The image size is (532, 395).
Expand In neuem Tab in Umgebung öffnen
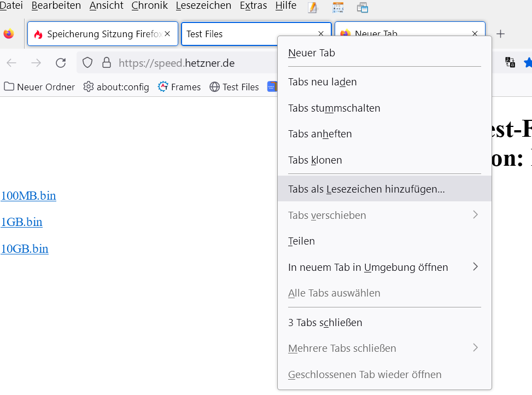[475, 267]
